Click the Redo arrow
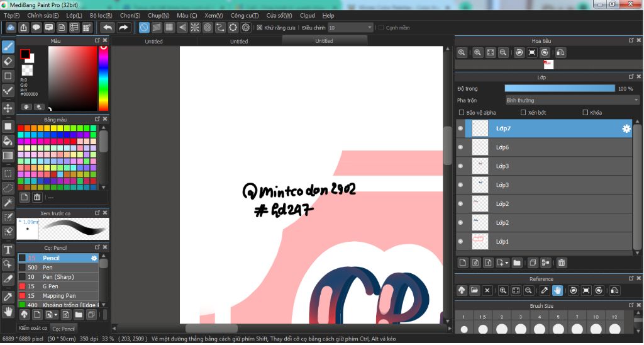Screen dimensions: 644x345 click(123, 28)
